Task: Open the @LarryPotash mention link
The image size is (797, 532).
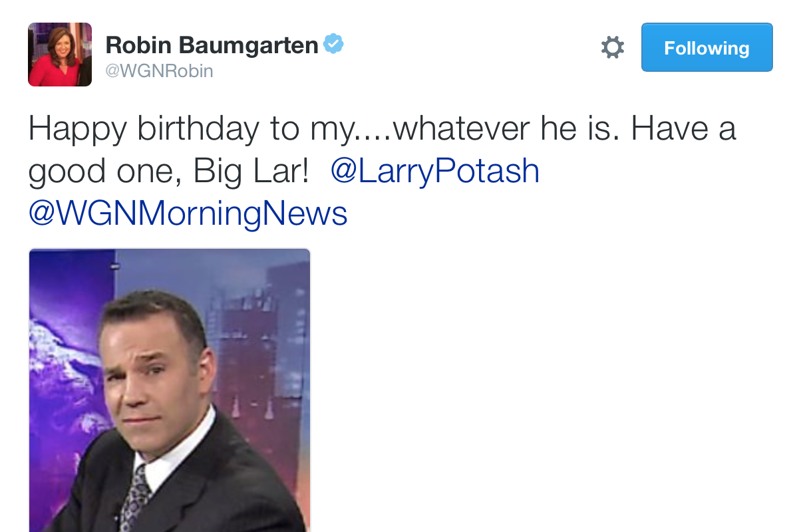Action: 435,171
